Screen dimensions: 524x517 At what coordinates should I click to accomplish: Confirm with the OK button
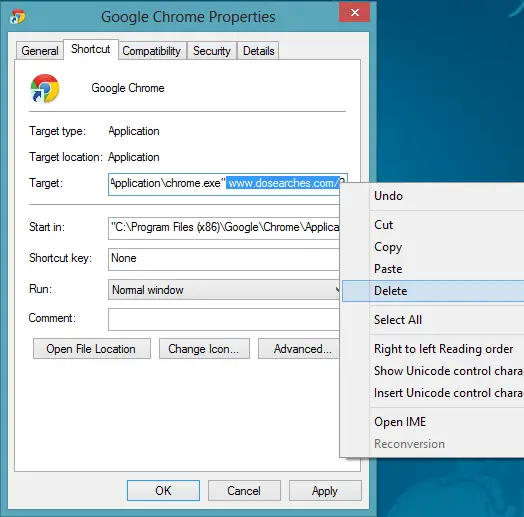click(x=163, y=491)
